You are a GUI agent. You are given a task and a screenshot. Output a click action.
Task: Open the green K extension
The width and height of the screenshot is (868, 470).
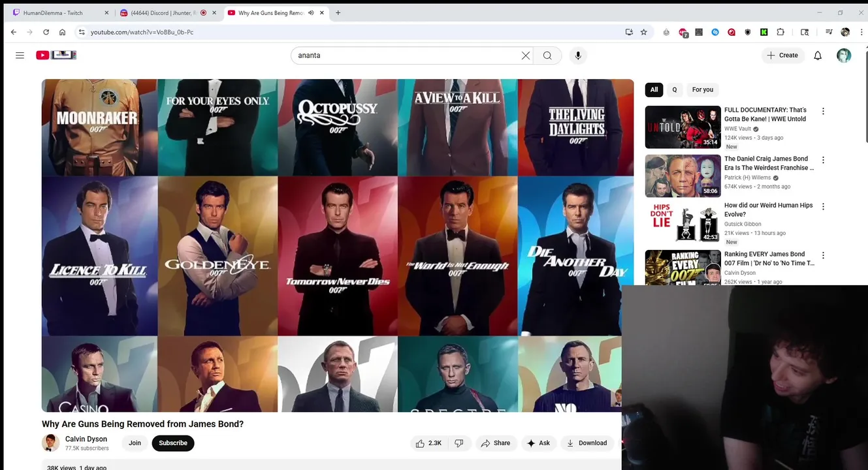pos(764,32)
